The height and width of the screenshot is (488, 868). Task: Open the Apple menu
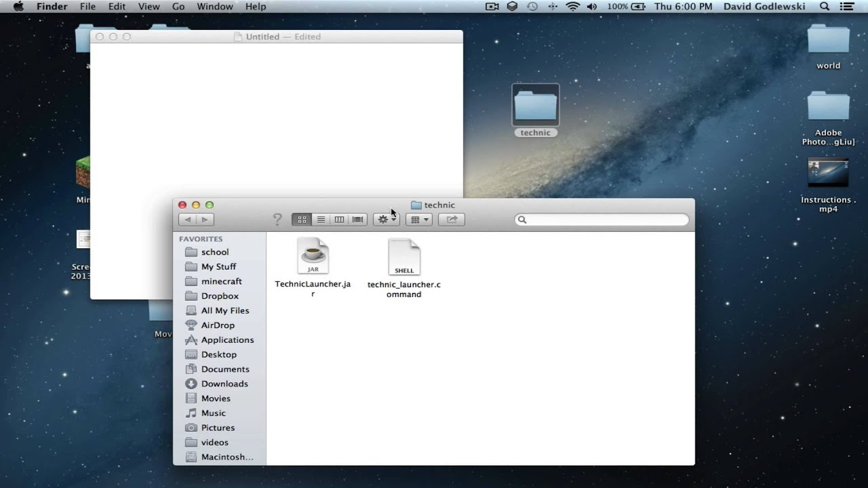point(18,6)
